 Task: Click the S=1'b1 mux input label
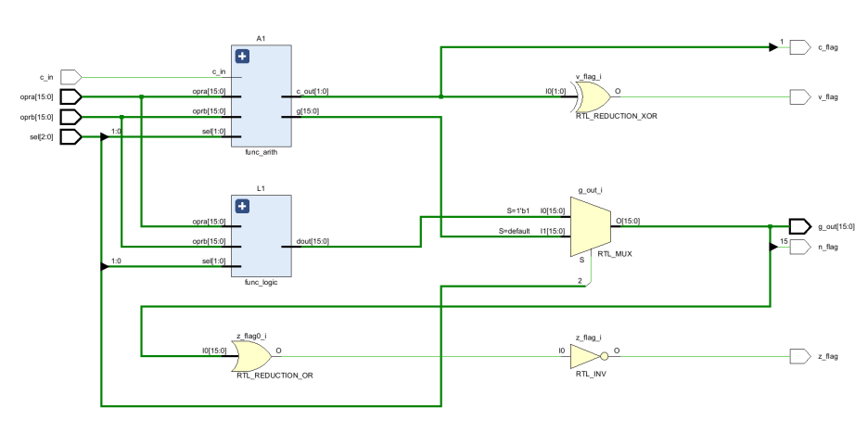pyautogui.click(x=518, y=210)
